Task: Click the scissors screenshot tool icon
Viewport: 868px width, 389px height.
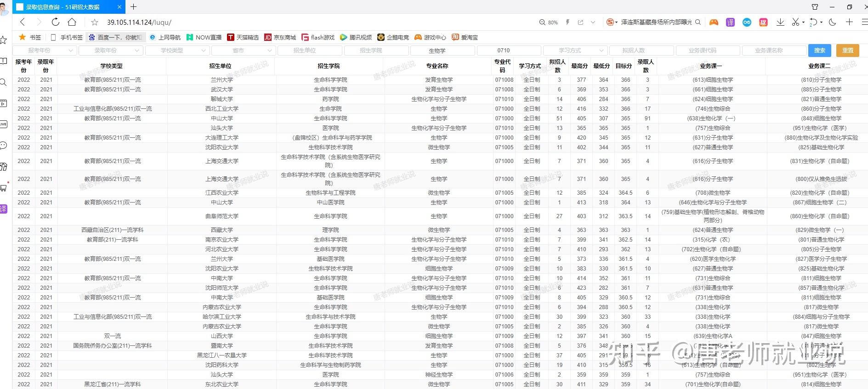Action: 795,22
